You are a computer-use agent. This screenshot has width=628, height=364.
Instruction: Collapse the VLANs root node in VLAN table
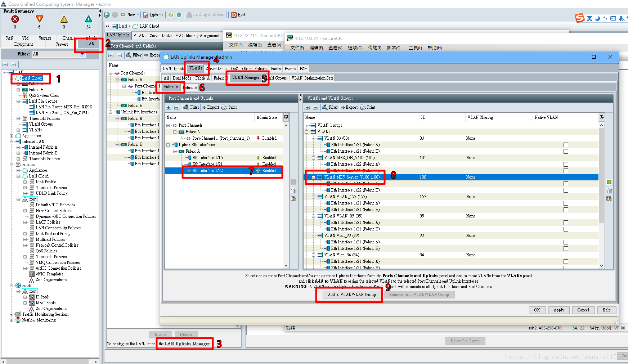pos(307,132)
